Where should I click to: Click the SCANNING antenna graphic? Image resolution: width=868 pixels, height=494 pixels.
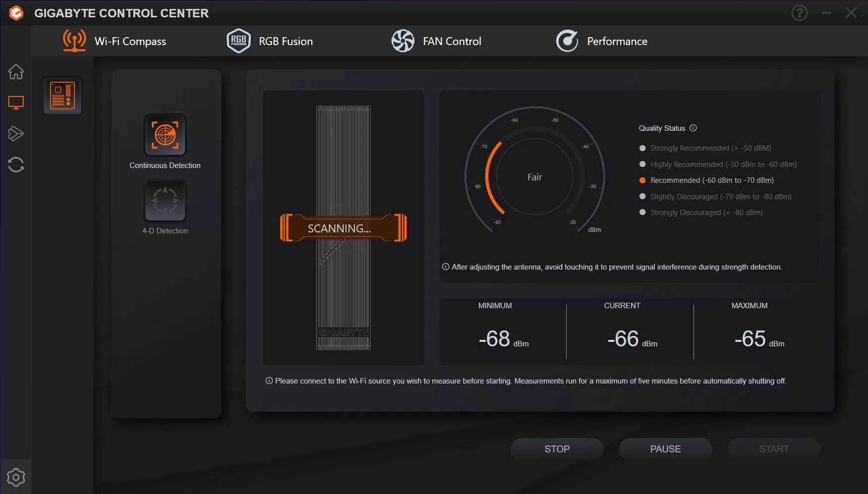click(343, 228)
